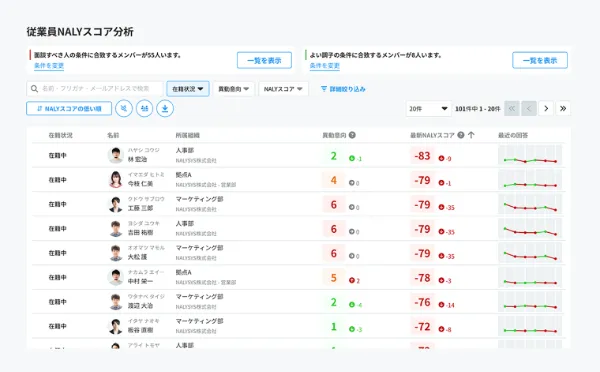The height and width of the screenshot is (372, 600).
Task: Click the -78 NALY score value
Action: 422,278
